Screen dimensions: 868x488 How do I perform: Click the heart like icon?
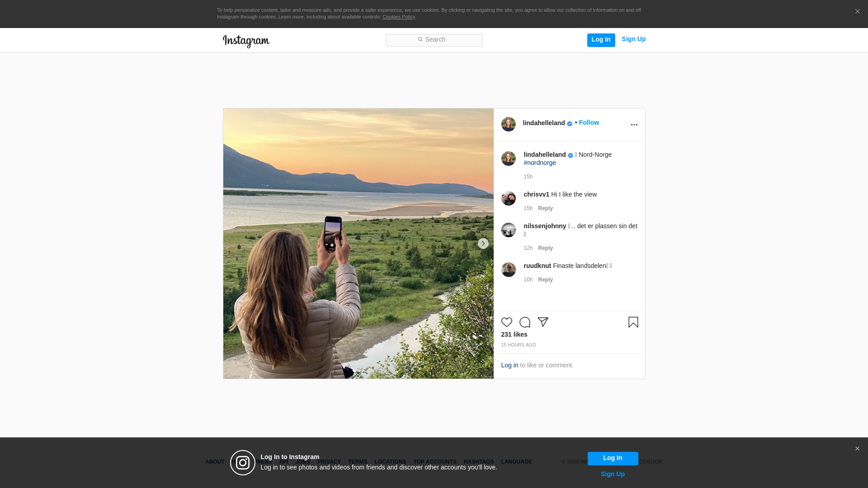(x=506, y=322)
